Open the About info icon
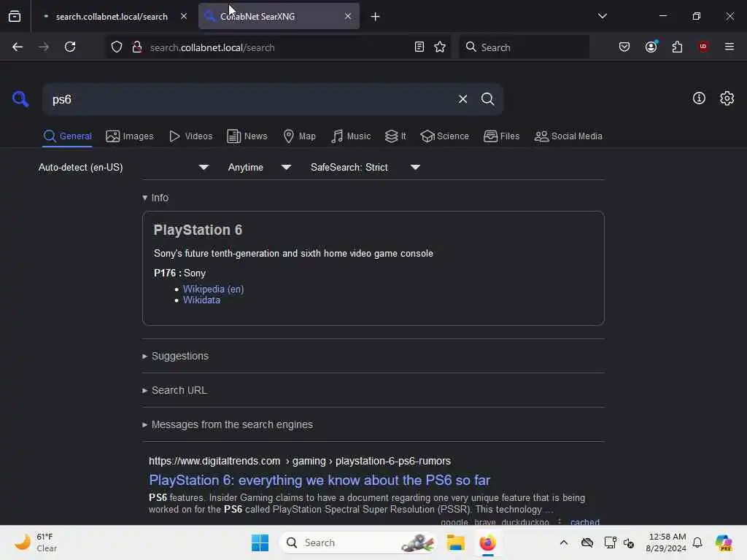The height and width of the screenshot is (560, 747). pos(699,98)
